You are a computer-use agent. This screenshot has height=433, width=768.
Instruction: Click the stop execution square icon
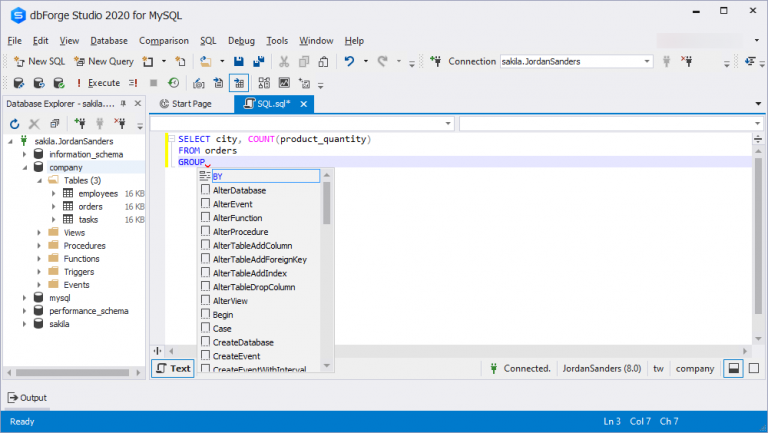click(x=153, y=83)
